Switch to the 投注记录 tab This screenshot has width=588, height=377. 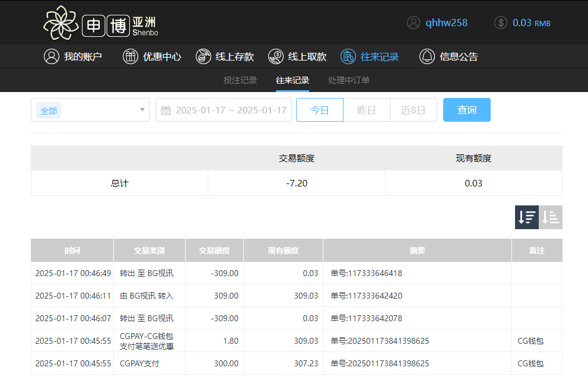240,80
